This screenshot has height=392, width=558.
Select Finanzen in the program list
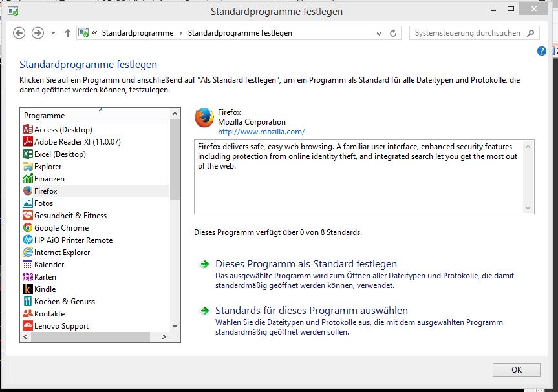[x=95, y=179]
